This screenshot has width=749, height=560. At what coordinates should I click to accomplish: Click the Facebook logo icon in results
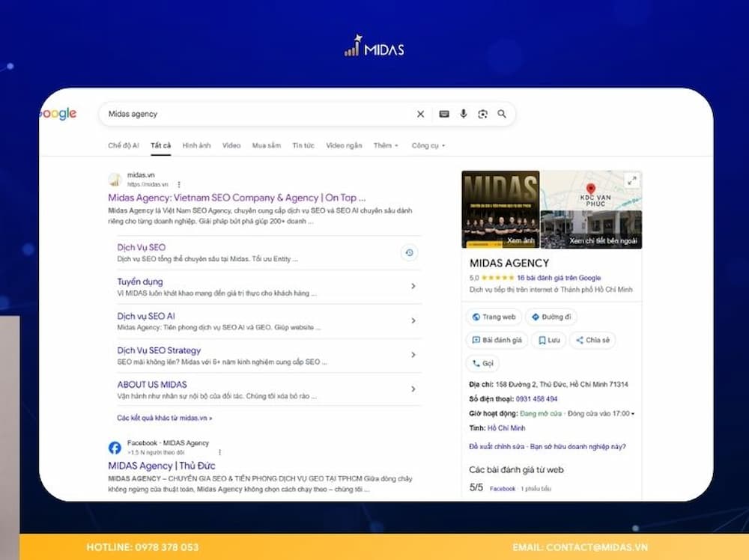(115, 448)
